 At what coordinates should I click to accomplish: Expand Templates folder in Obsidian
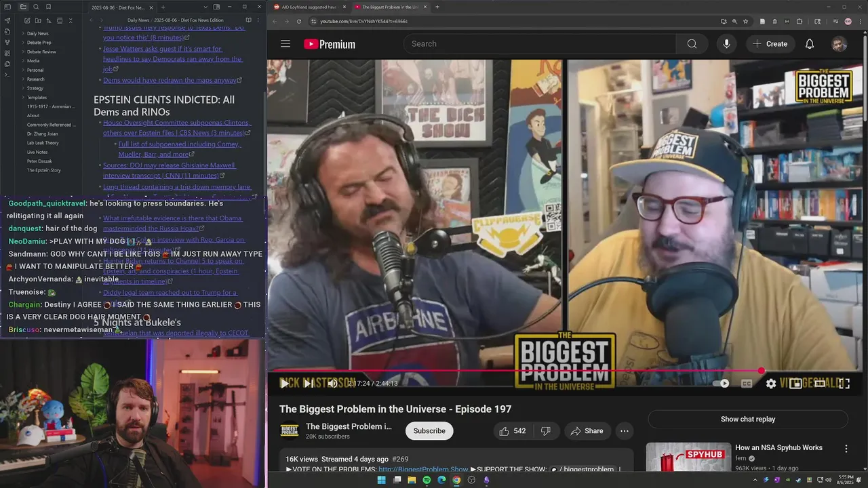point(37,98)
